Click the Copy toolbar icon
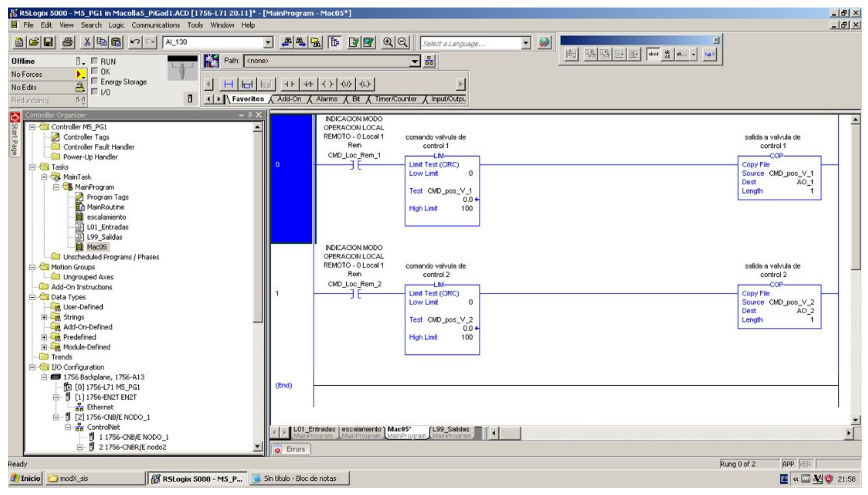 click(x=101, y=42)
